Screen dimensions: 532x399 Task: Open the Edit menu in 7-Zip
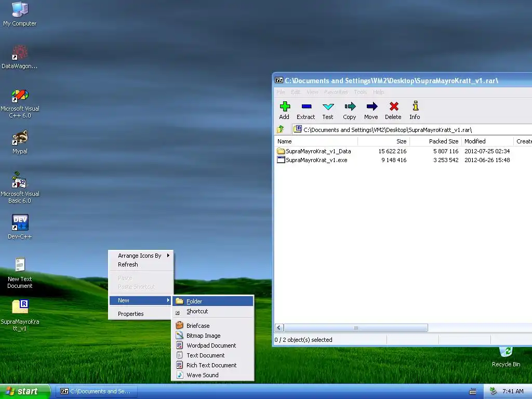(x=295, y=92)
